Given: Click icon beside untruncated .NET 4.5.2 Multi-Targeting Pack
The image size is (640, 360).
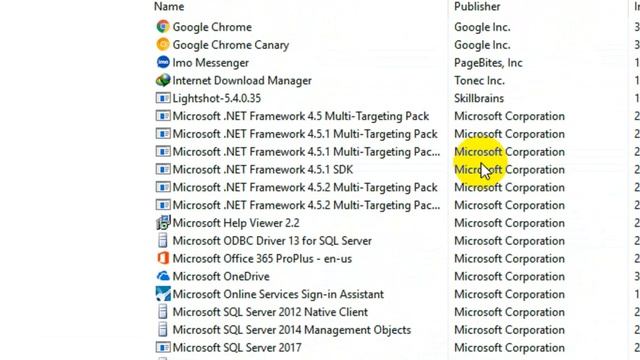Looking at the screenshot, I should click(x=163, y=187).
